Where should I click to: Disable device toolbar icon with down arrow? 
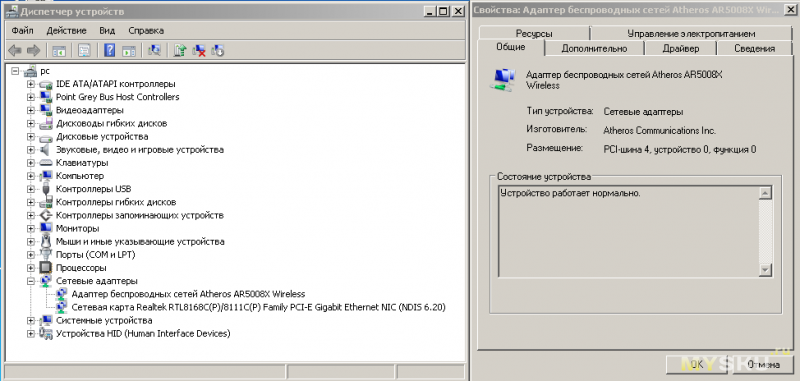coord(218,50)
